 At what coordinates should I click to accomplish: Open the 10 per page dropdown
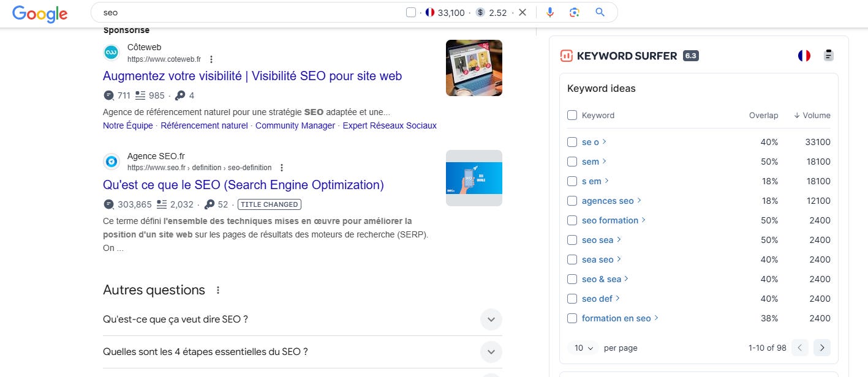(584, 348)
